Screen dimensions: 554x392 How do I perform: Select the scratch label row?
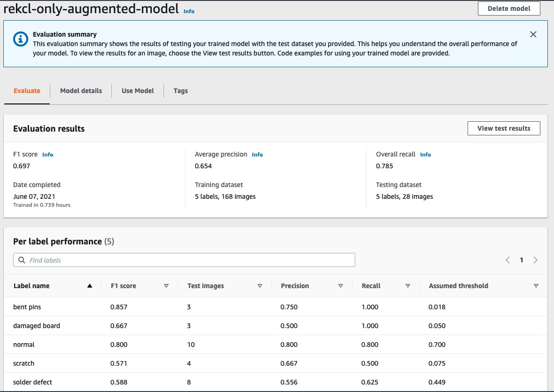(x=275, y=363)
